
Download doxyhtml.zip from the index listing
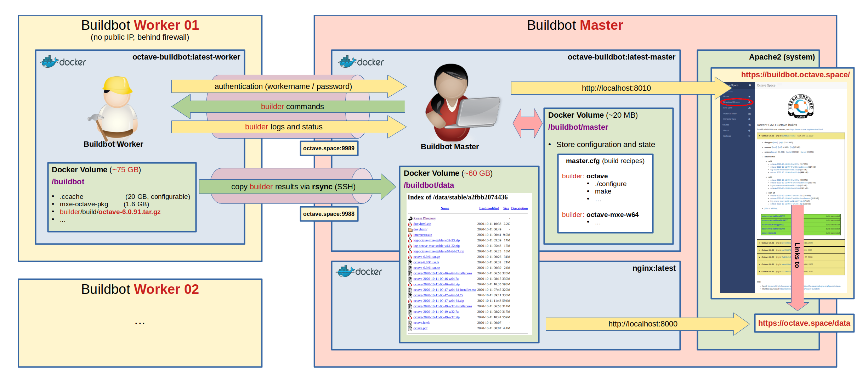coord(422,224)
